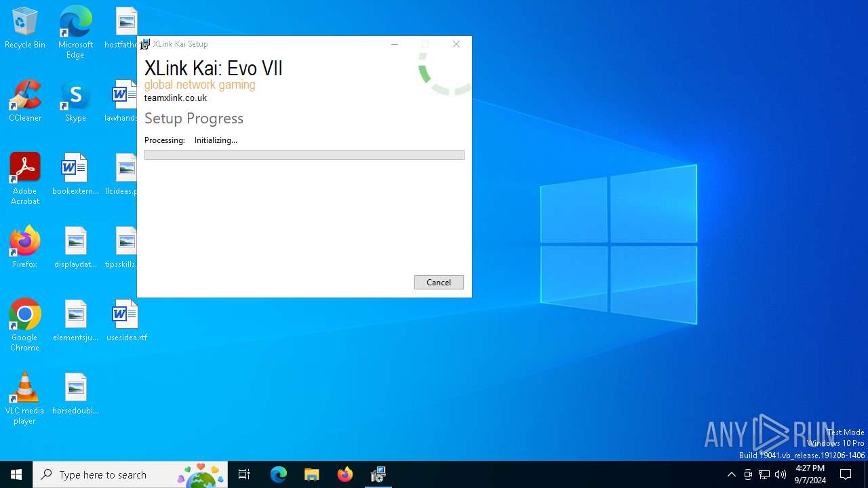Select the tipsskills image file
The height and width of the screenshot is (488, 868).
coord(122,248)
